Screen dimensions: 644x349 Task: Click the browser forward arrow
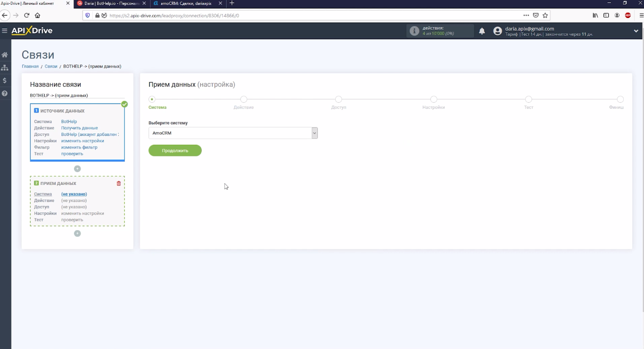[16, 15]
